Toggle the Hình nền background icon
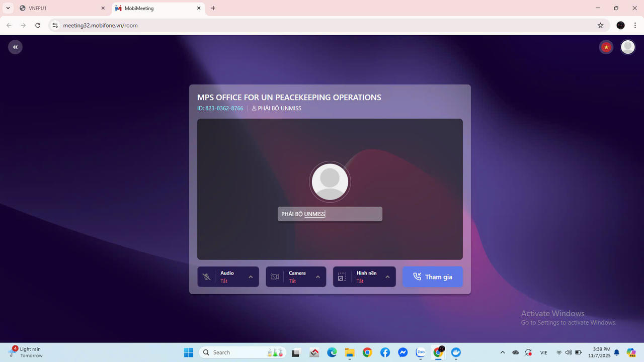The height and width of the screenshot is (362, 644). pos(342,277)
